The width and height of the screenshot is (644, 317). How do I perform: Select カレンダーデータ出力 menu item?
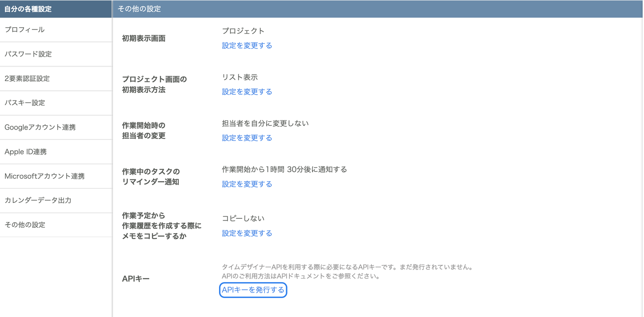(x=56, y=201)
